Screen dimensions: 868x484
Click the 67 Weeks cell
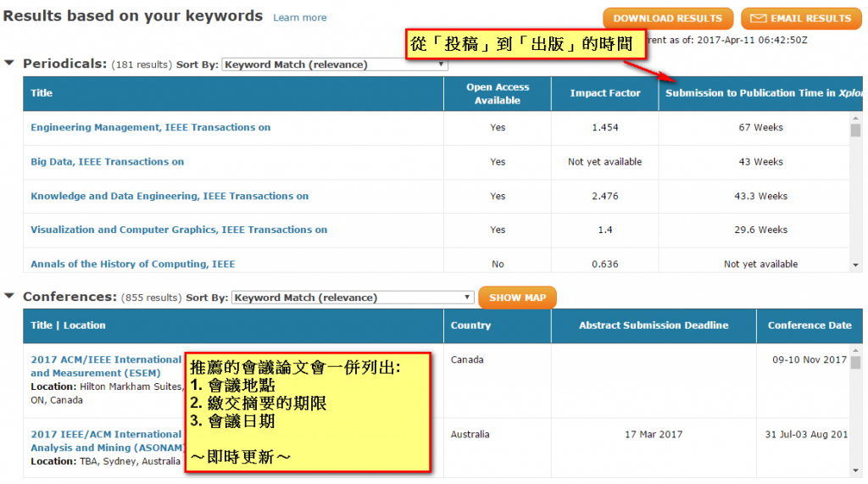coord(760,127)
